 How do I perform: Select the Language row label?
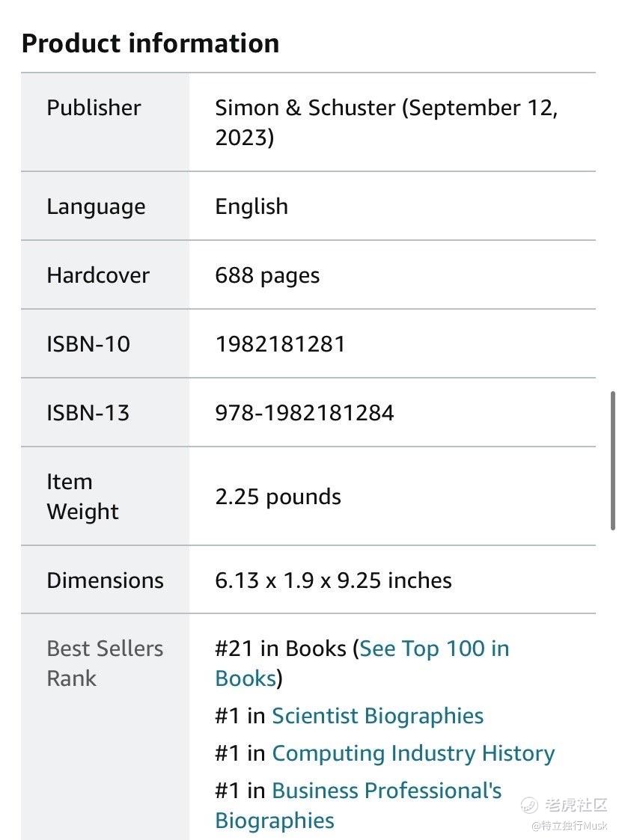tap(96, 206)
